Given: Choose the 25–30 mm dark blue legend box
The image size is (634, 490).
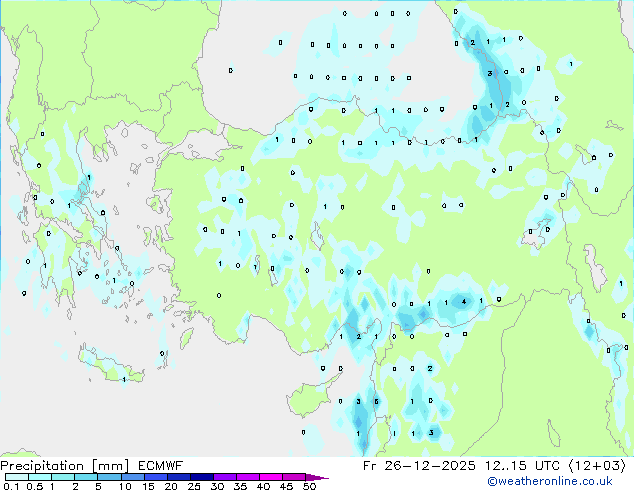Looking at the screenshot, I should click(202, 477).
